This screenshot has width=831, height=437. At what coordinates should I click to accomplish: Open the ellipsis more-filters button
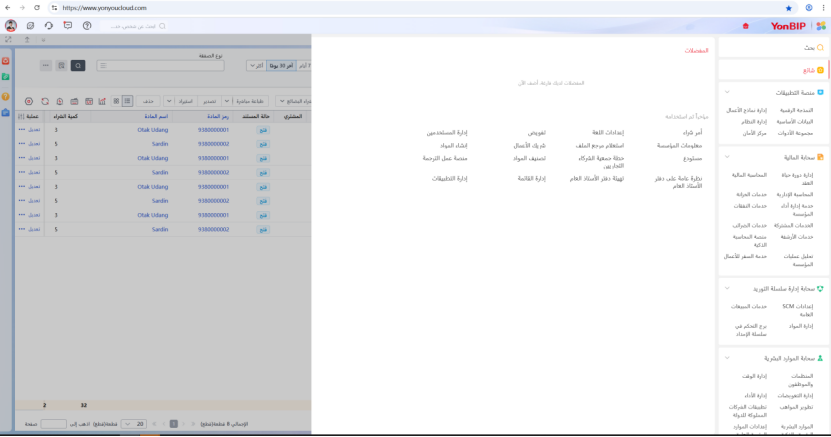46,66
